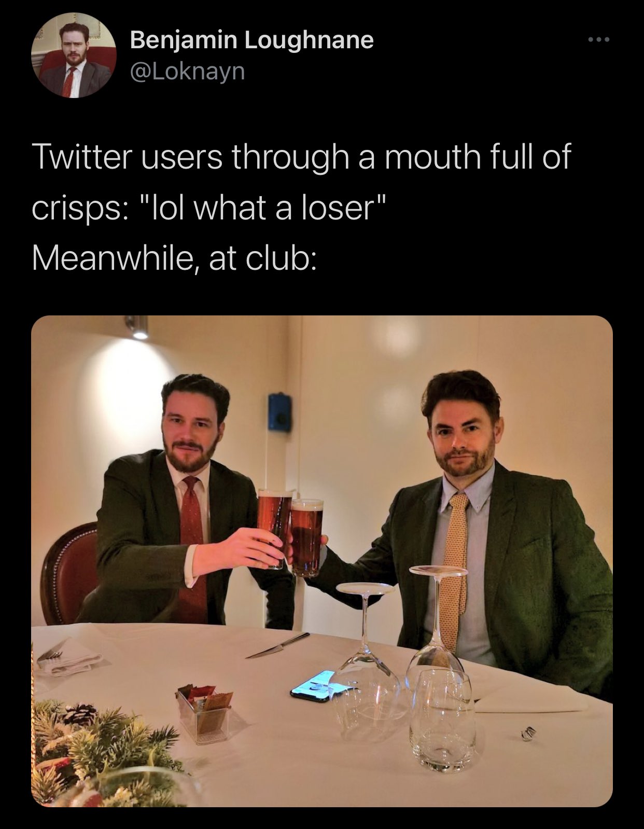Image resolution: width=644 pixels, height=829 pixels.
Task: Click the sugar packet holder on the table
Action: (204, 711)
